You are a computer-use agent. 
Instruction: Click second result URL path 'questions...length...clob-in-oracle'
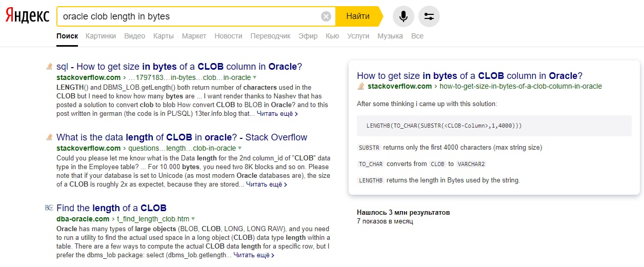(182, 148)
